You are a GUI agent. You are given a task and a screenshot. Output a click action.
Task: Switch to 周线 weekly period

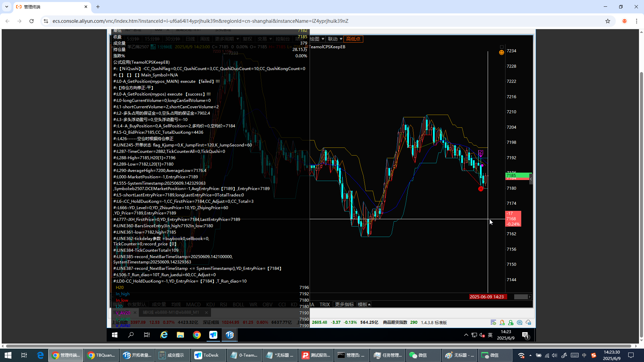(x=205, y=39)
